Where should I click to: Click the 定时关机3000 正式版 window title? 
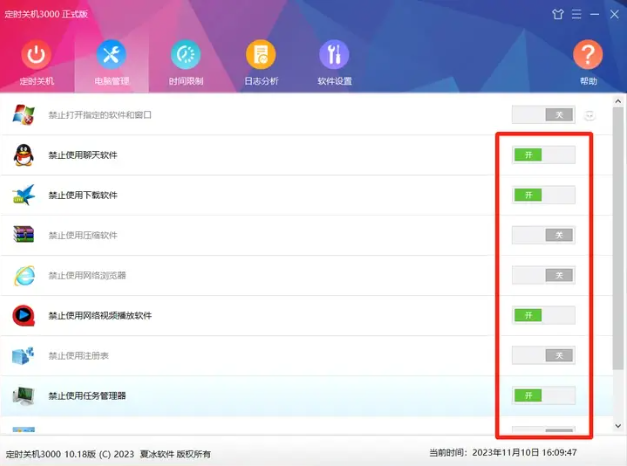pos(46,14)
